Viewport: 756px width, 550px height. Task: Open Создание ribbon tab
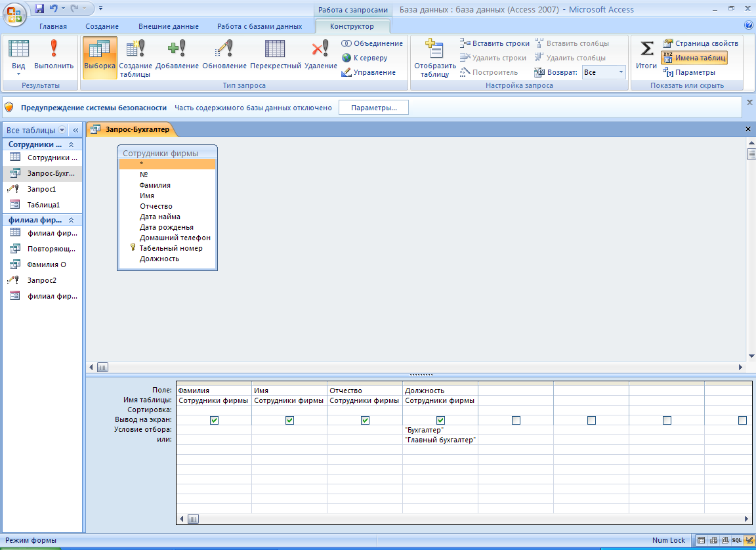coord(102,26)
